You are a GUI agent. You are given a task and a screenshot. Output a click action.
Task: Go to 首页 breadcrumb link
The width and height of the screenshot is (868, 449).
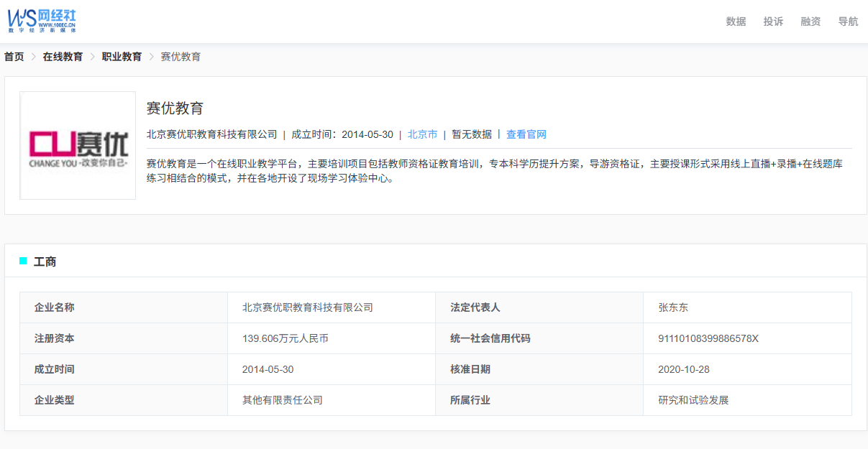14,57
